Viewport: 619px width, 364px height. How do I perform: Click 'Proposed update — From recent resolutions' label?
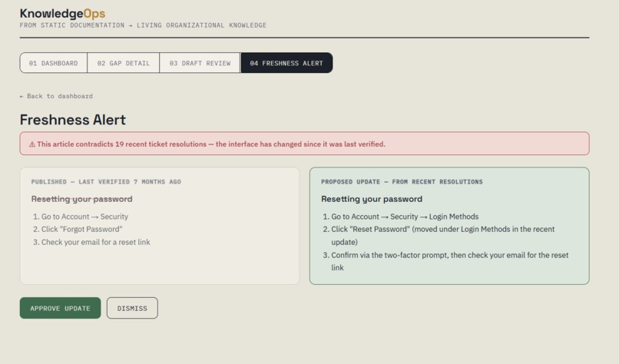click(x=402, y=181)
